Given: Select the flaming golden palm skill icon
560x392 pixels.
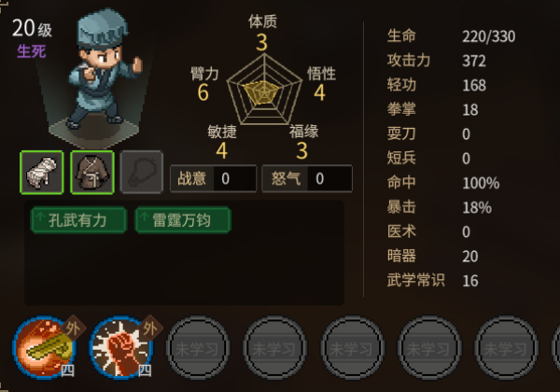Looking at the screenshot, I should [46, 347].
